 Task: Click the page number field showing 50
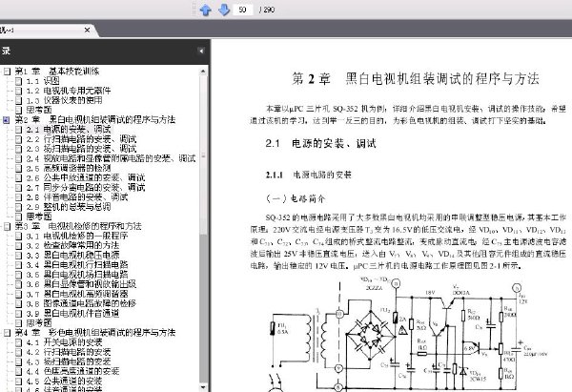[243, 10]
